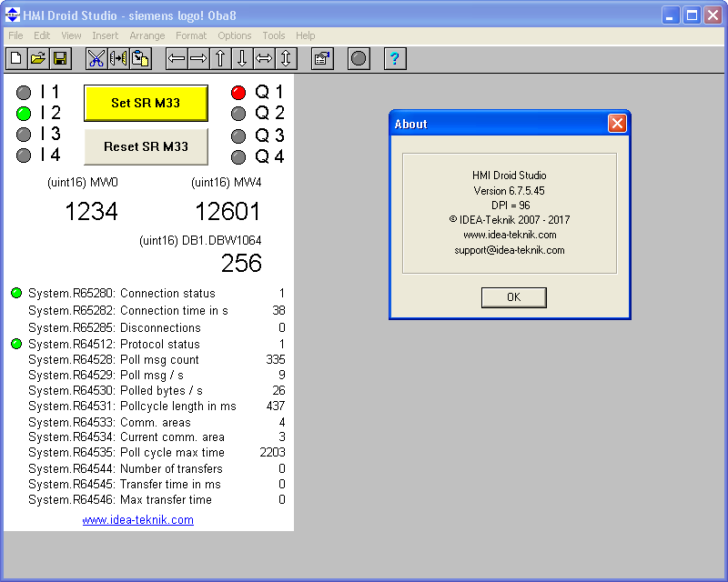Click the Q 4 output indicator lamp
Image resolution: width=728 pixels, height=582 pixels.
238,157
